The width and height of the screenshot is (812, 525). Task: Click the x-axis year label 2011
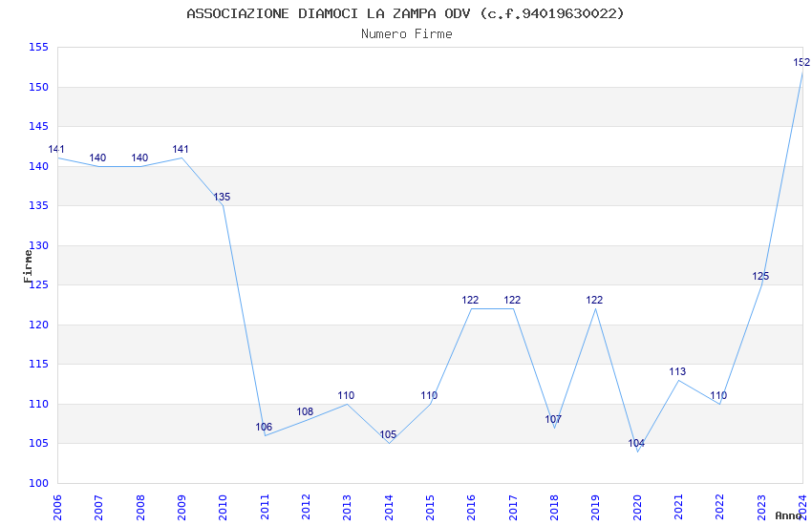[x=264, y=508]
